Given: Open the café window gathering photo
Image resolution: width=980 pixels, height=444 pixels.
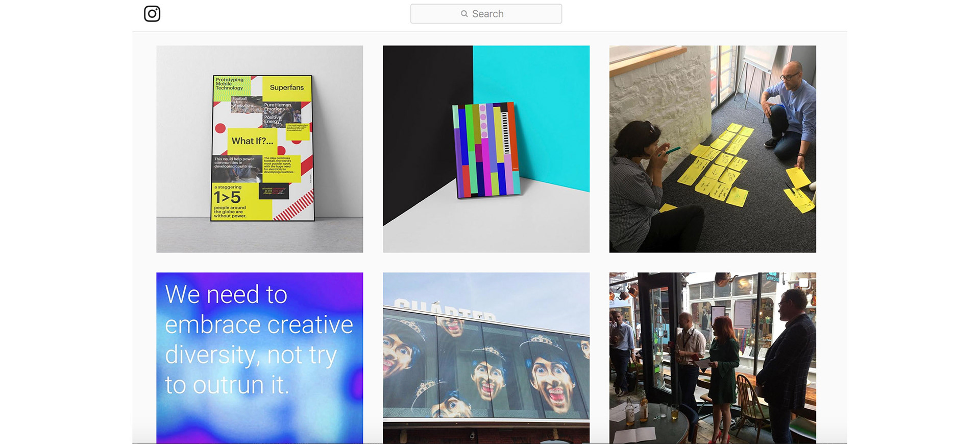Looking at the screenshot, I should [713, 358].
